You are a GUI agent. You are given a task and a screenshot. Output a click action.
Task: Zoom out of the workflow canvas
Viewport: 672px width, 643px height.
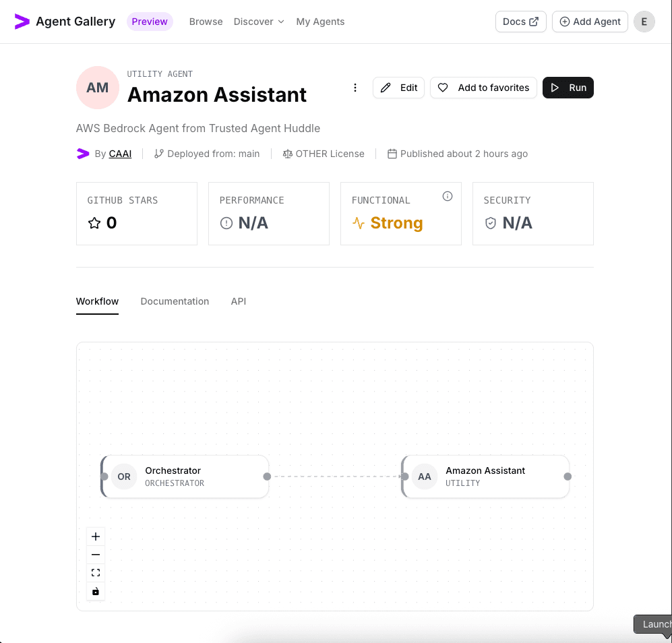coord(95,554)
